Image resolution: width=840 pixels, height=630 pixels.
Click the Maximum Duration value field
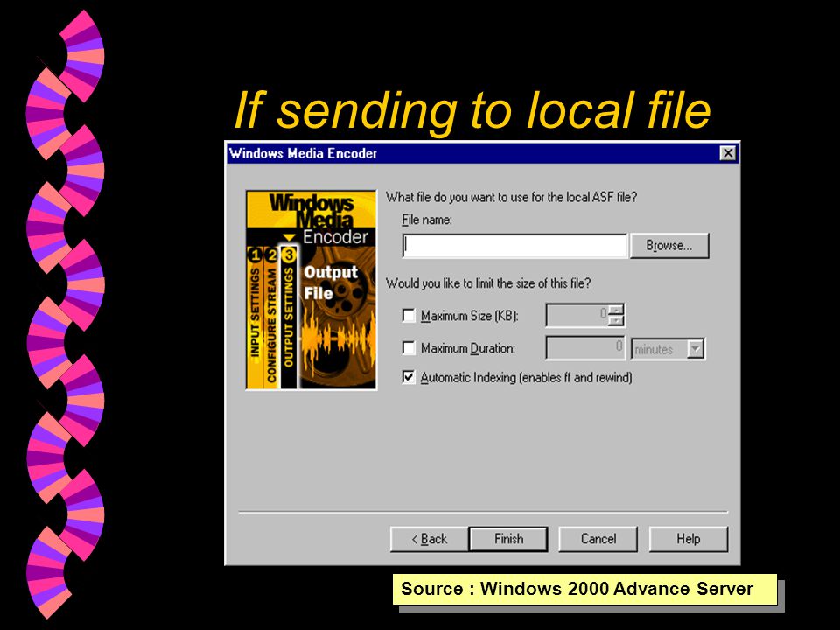(x=585, y=348)
